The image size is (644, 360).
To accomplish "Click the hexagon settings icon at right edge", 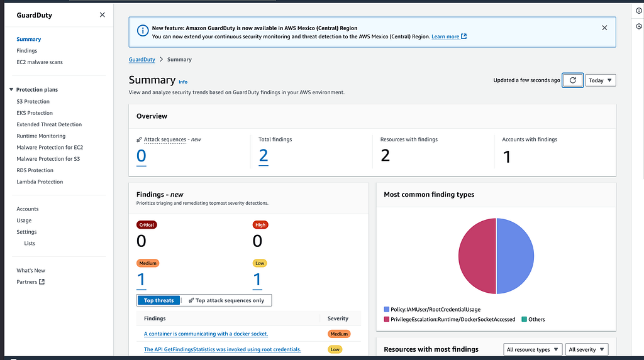I will pyautogui.click(x=639, y=26).
